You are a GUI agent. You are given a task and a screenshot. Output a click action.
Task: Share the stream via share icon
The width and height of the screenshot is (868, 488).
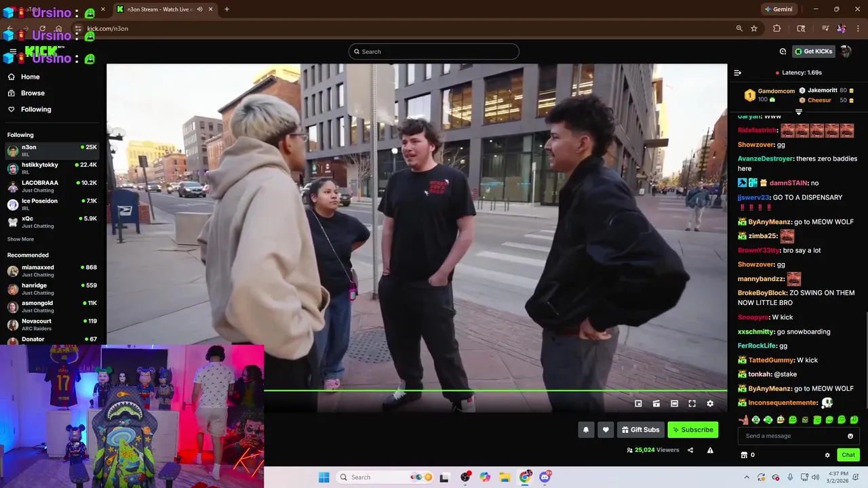click(690, 450)
